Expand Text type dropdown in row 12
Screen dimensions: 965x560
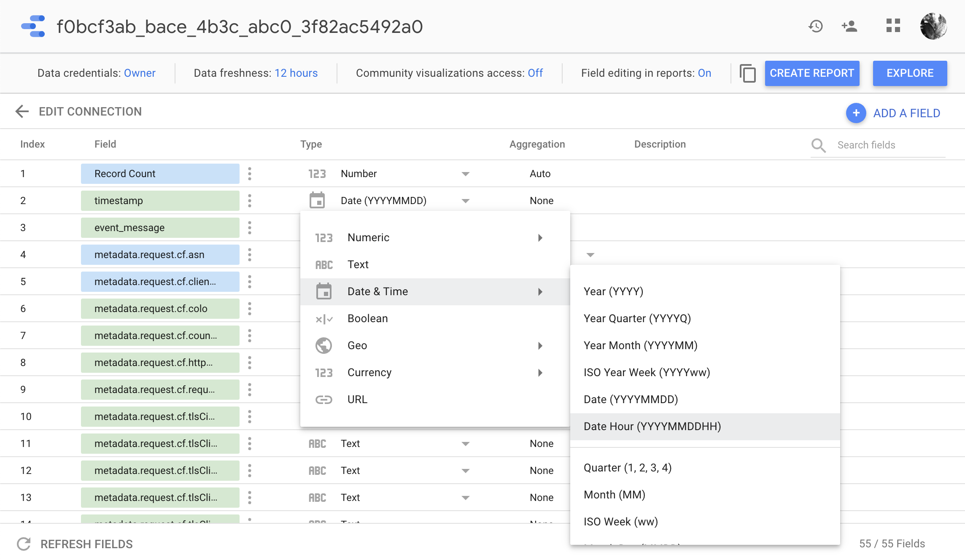[x=466, y=471]
